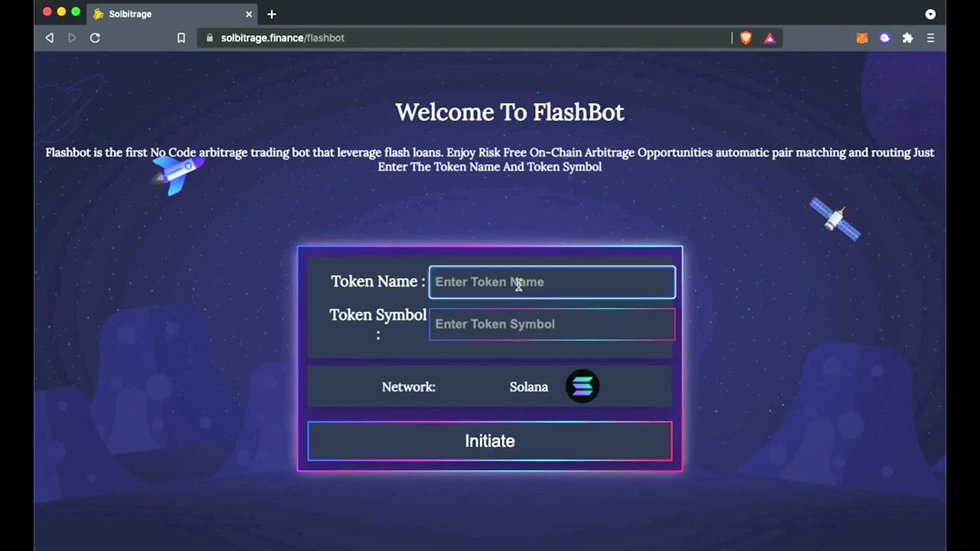This screenshot has height=551, width=980.
Task: Click the browser back arrow
Action: pos(50,37)
